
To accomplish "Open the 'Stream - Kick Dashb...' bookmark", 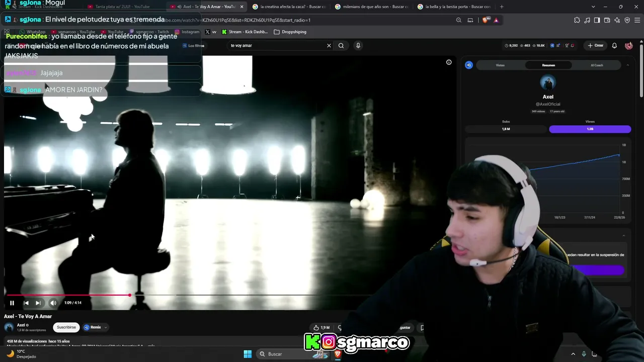I will tap(245, 32).
